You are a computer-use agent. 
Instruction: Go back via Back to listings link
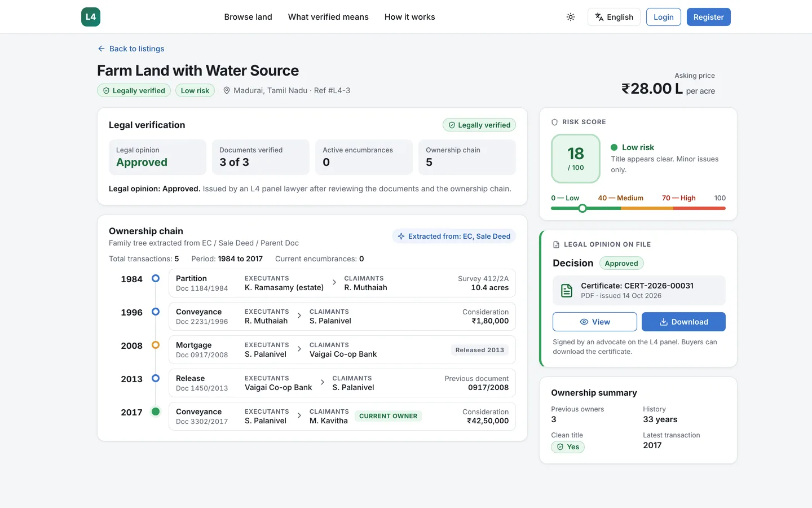coord(131,49)
